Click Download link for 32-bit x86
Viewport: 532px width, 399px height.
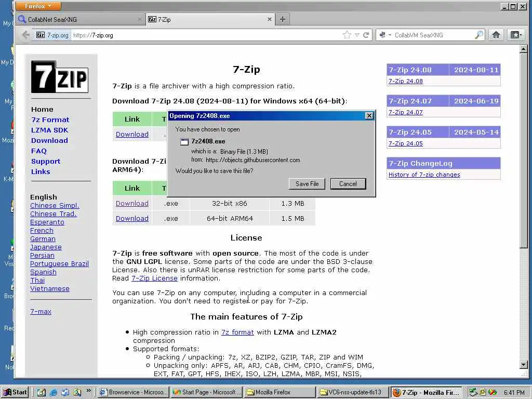coord(132,204)
